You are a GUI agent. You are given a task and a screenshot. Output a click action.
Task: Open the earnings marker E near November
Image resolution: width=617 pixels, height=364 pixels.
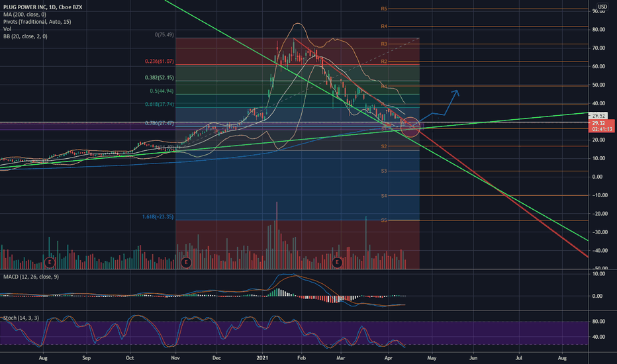pos(186,262)
